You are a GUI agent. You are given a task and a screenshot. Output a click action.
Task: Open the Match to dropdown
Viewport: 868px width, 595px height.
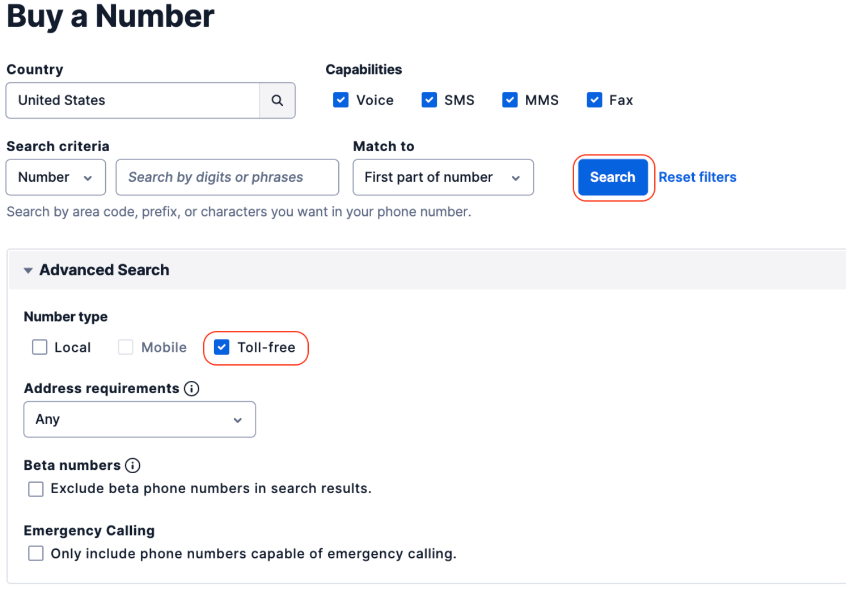pos(443,177)
